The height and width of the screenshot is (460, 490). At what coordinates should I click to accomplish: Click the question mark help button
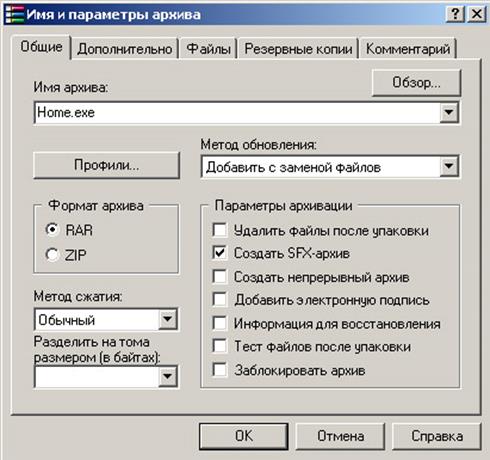click(x=455, y=14)
